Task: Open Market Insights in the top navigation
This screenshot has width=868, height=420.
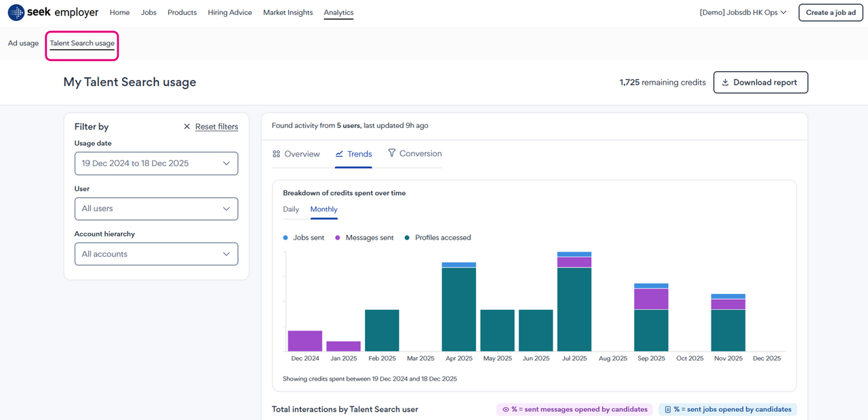Action: pyautogui.click(x=288, y=12)
